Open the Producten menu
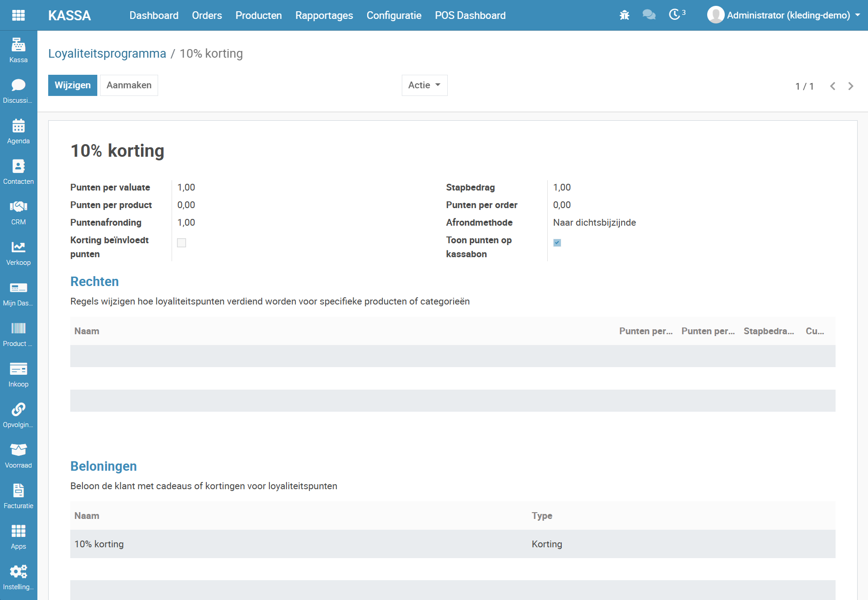This screenshot has width=868, height=600. (x=259, y=15)
